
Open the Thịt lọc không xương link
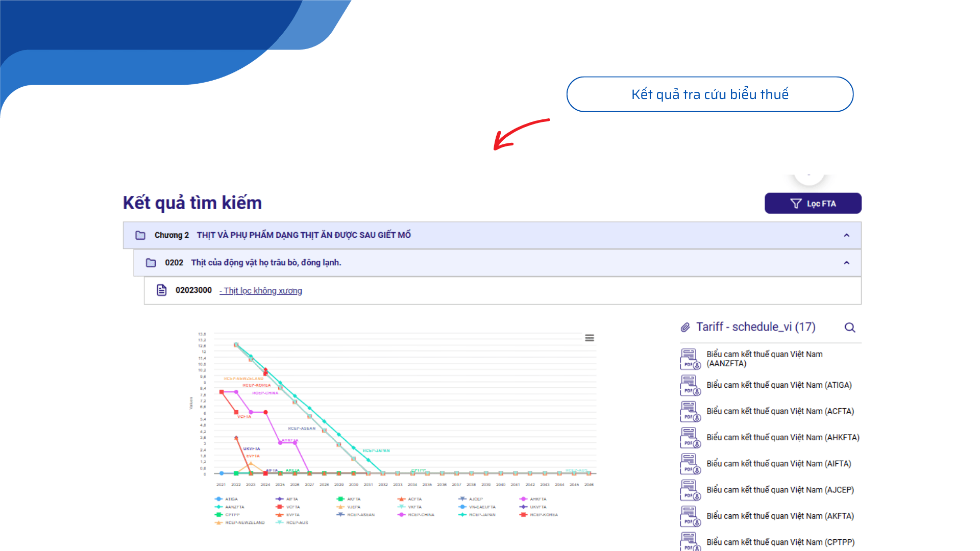point(261,291)
